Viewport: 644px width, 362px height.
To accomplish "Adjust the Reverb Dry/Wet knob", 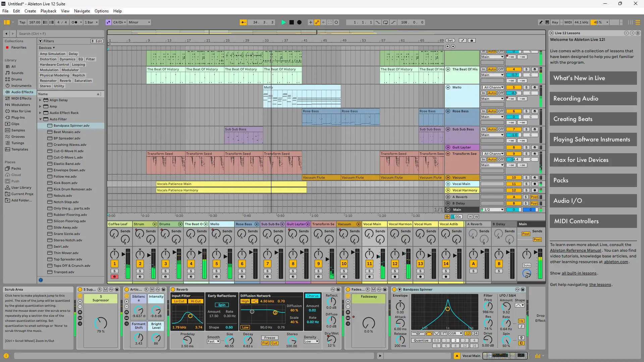I will click(331, 340).
